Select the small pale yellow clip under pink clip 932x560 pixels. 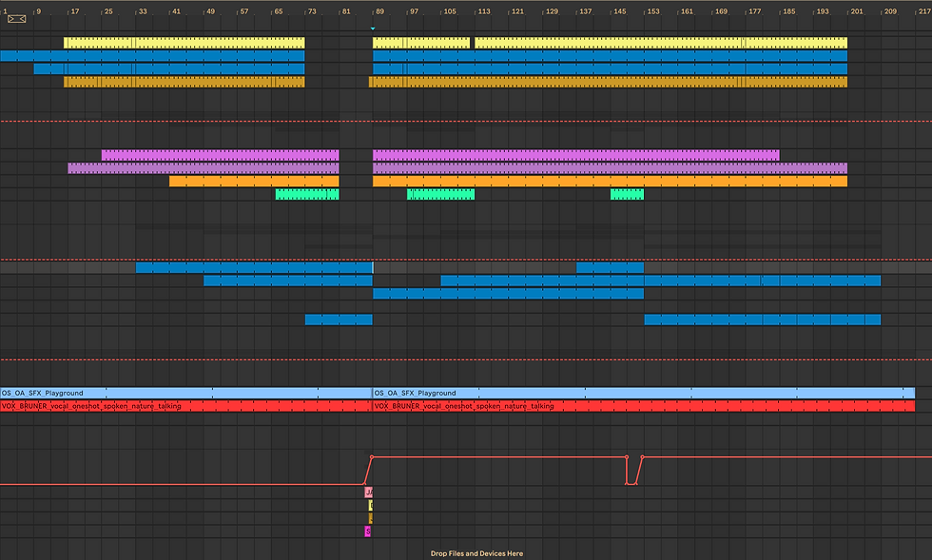(x=371, y=505)
